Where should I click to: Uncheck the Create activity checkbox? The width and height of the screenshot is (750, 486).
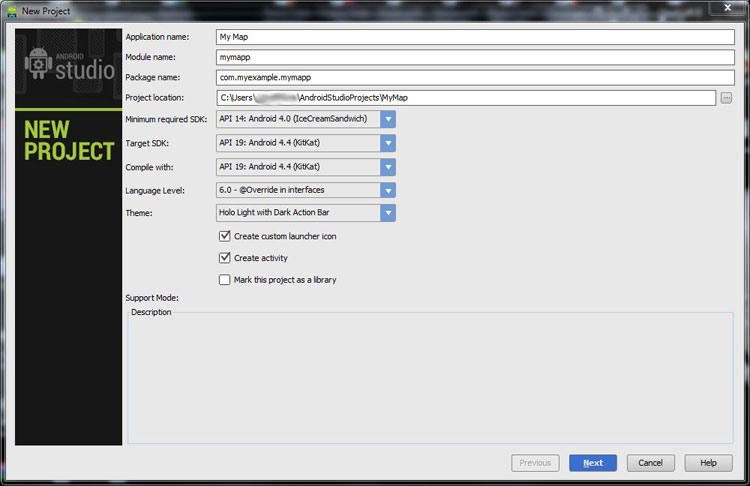[225, 258]
